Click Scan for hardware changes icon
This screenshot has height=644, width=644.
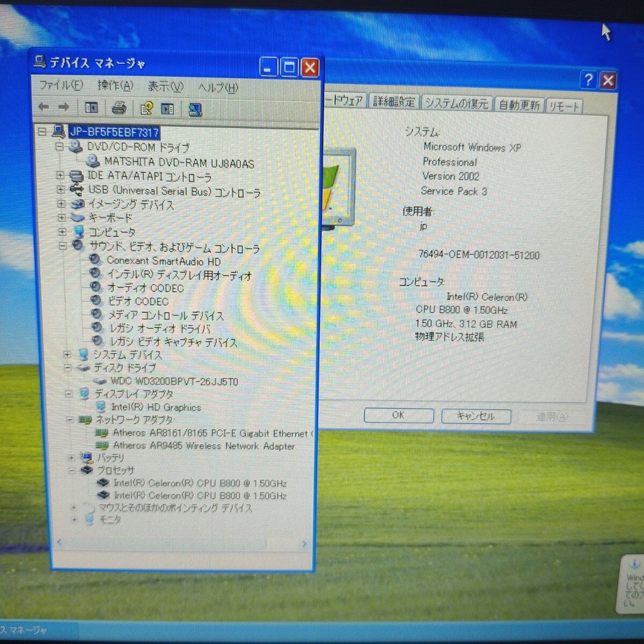195,110
